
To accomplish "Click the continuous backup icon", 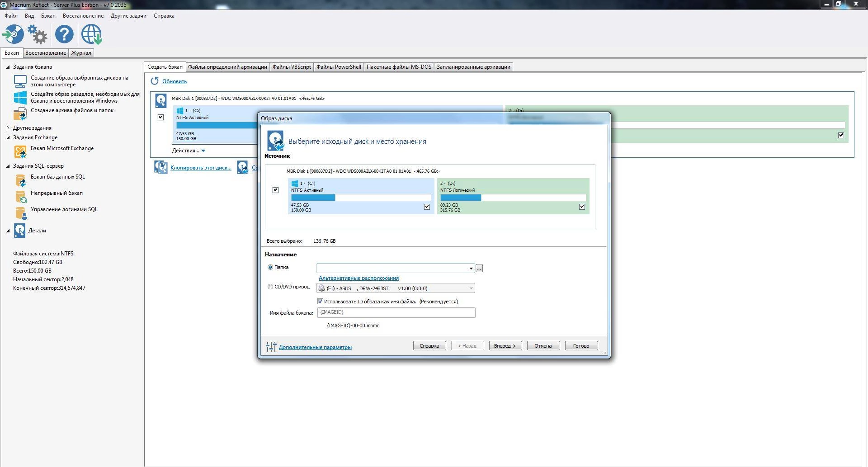I will point(20,196).
